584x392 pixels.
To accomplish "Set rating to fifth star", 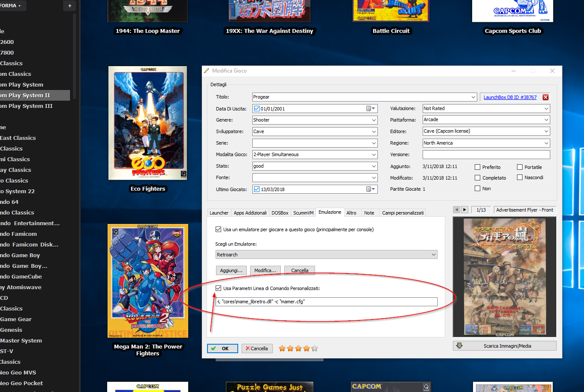I will click(x=315, y=348).
